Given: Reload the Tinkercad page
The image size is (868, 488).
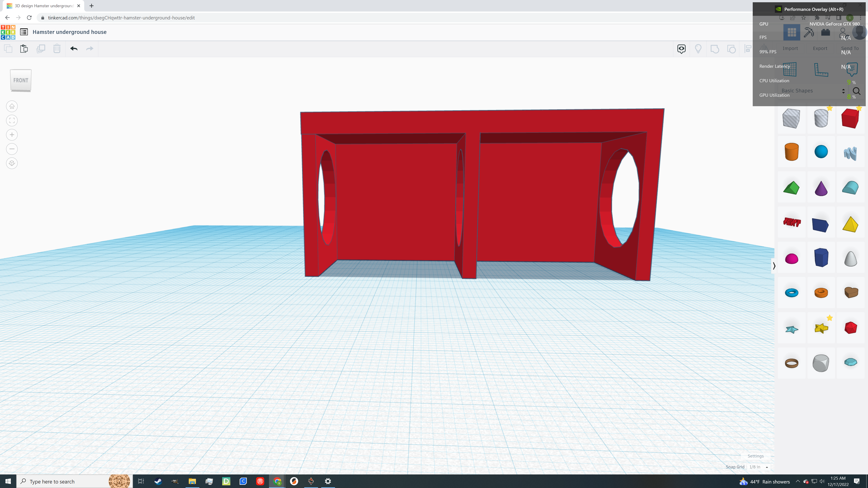Looking at the screenshot, I should click(29, 18).
